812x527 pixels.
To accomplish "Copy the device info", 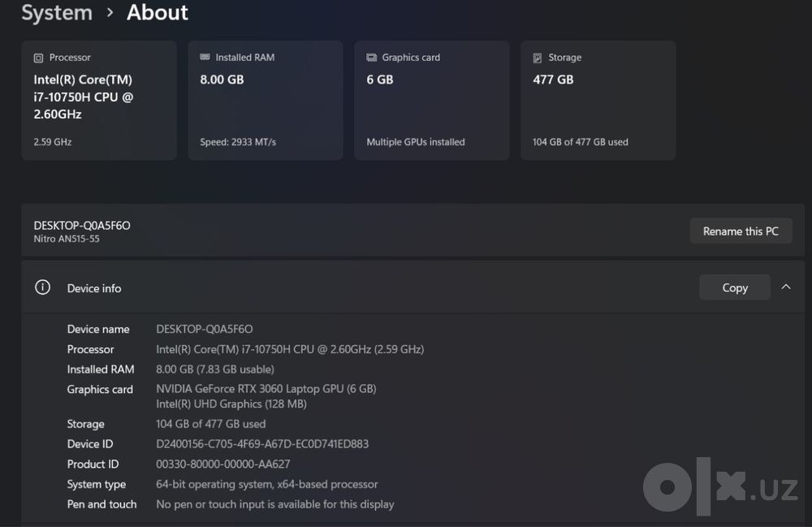I will [735, 287].
